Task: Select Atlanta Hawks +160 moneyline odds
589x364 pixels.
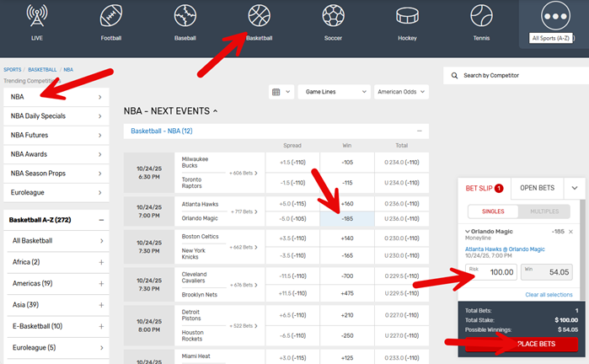Action: pyautogui.click(x=346, y=203)
